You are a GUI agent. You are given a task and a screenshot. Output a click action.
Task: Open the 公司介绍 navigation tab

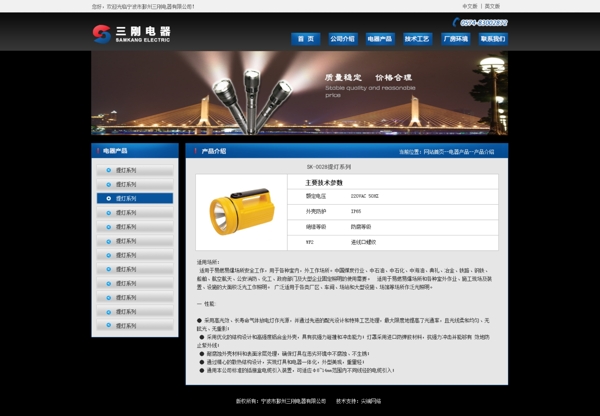tap(343, 39)
